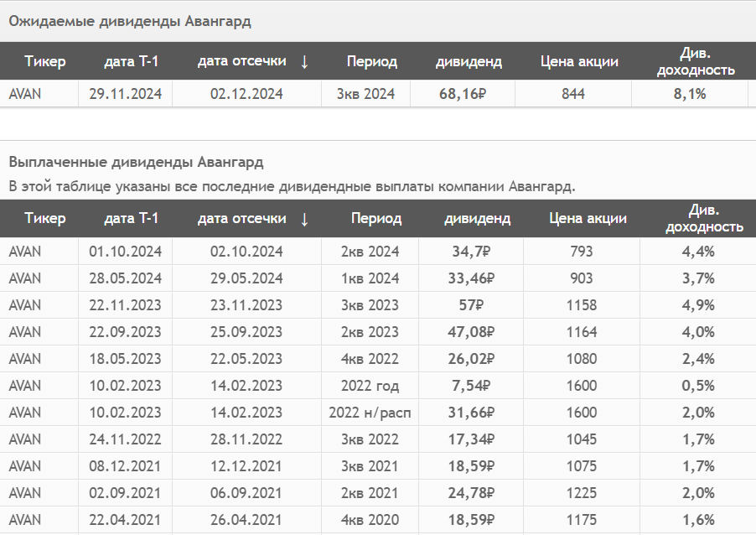Viewport: 756px width, 535px height.
Task: Click sort arrow in expected dividends header
Action: (x=304, y=62)
